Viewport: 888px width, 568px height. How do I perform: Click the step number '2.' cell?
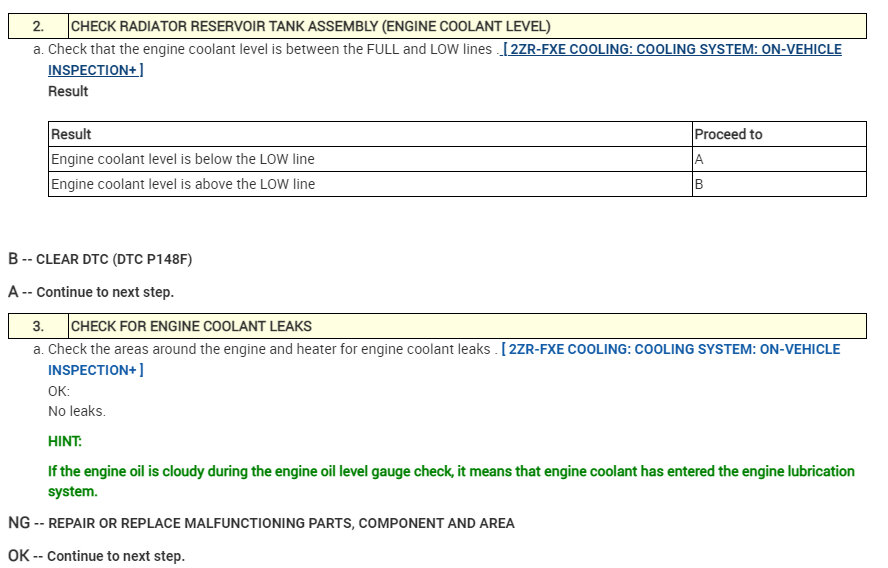point(39,26)
